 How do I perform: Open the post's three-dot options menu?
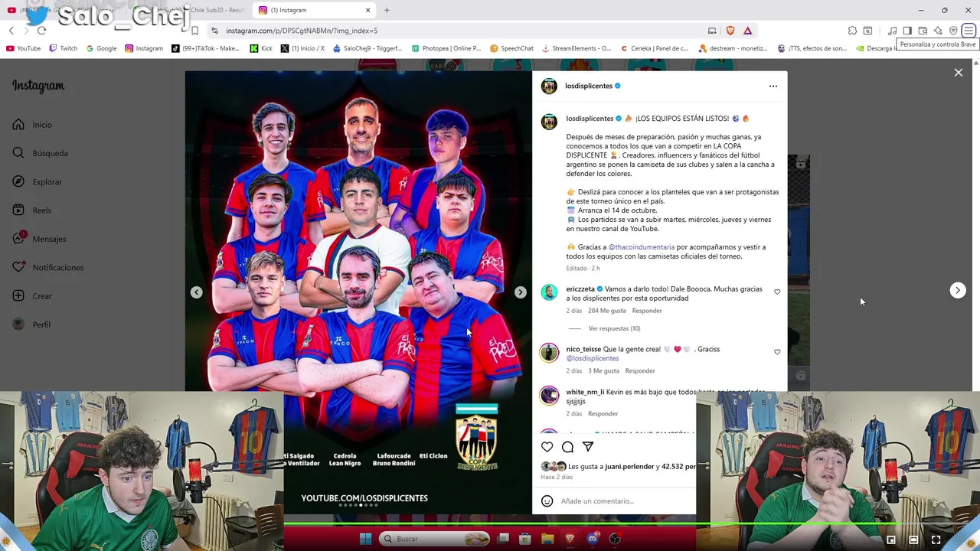tap(773, 86)
